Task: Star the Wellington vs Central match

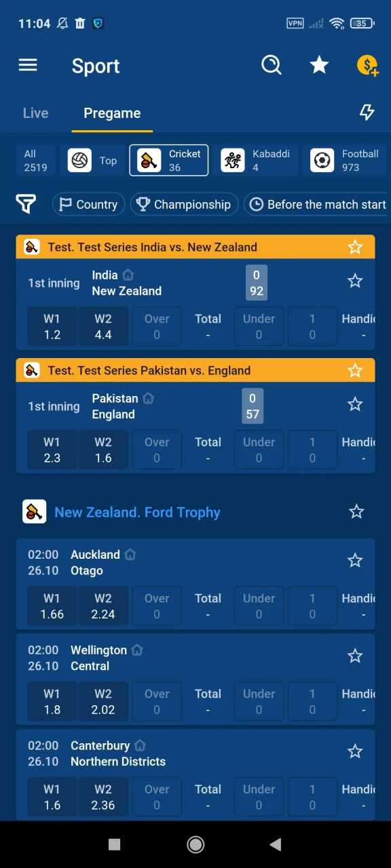Action: pos(355,656)
